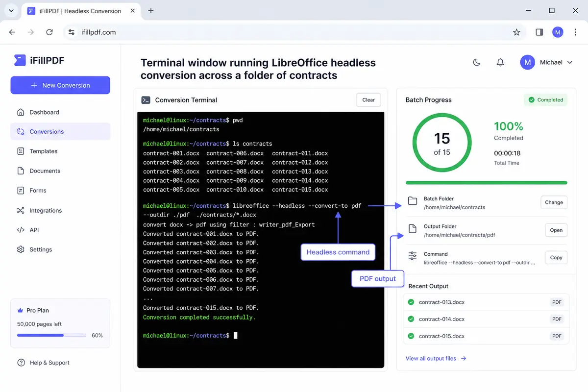
Task: Expand the Michael account dropdown
Action: tap(569, 62)
